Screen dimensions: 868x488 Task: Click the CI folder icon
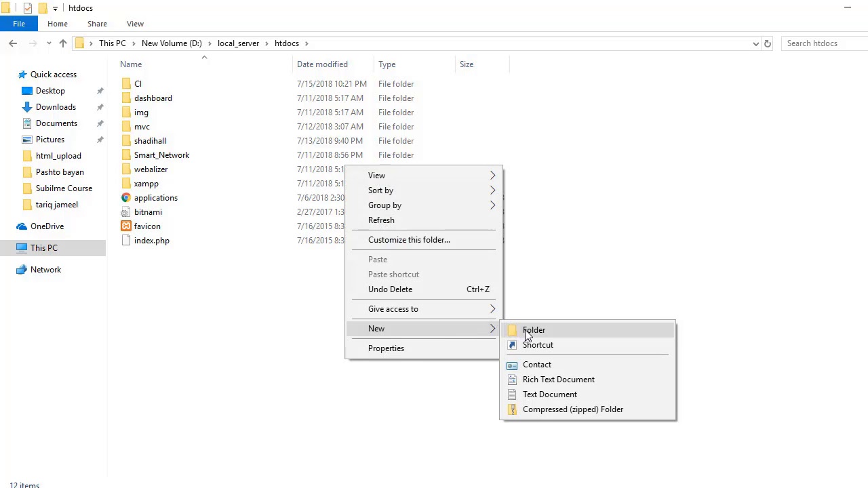(126, 84)
